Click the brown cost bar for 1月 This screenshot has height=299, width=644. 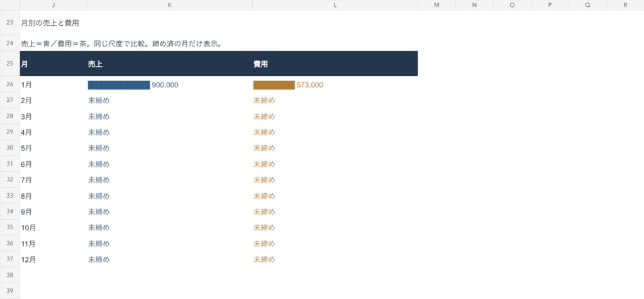click(274, 85)
